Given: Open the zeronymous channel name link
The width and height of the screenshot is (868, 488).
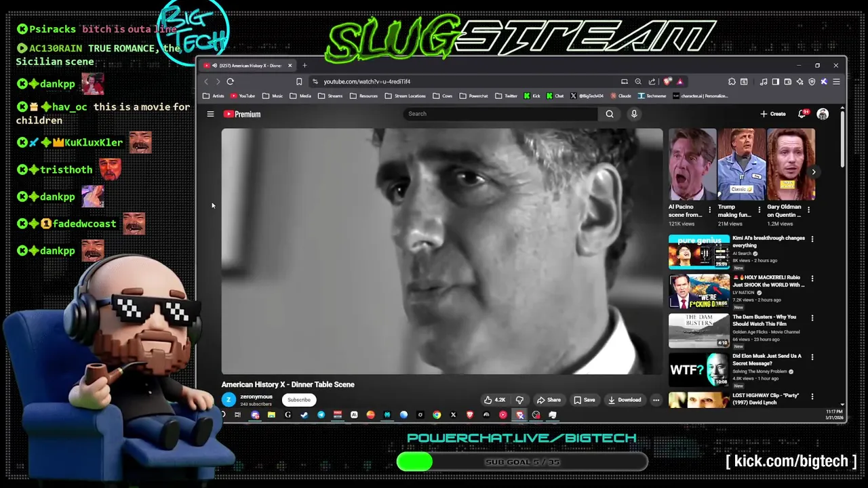Looking at the screenshot, I should 256,396.
